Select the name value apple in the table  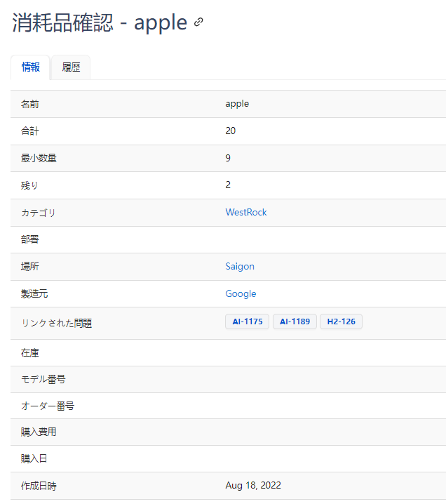coord(237,103)
